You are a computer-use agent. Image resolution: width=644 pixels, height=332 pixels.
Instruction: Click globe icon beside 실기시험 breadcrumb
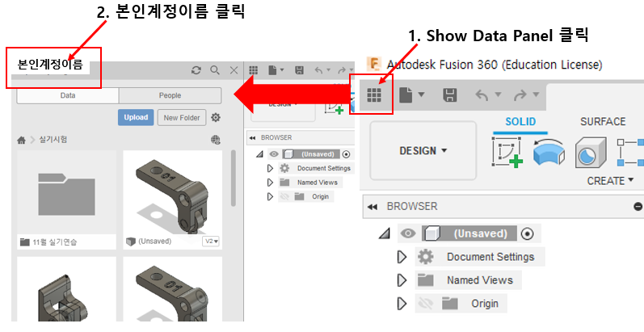pos(216,140)
